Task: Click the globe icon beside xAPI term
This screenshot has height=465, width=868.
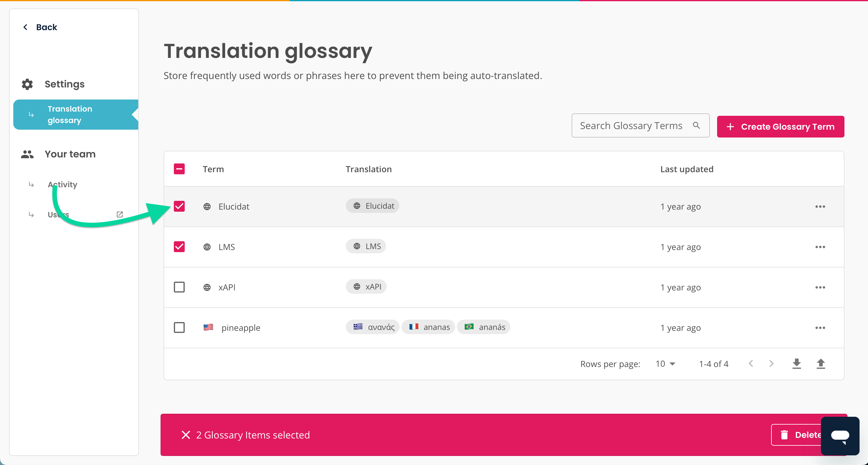Action: (207, 287)
